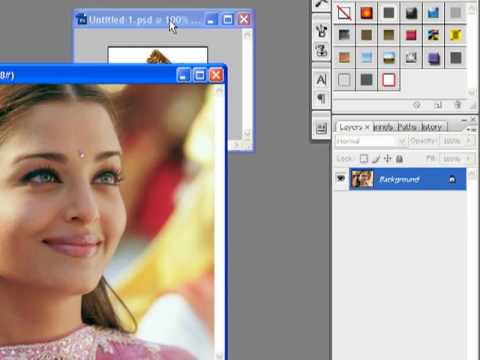Apply the white swatch with red border
The width and height of the screenshot is (480, 360).
(389, 80)
